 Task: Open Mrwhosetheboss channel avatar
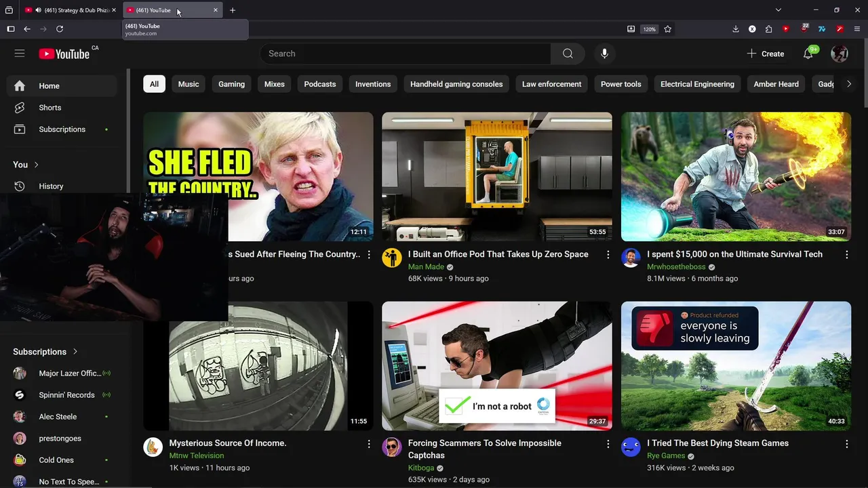pyautogui.click(x=631, y=258)
